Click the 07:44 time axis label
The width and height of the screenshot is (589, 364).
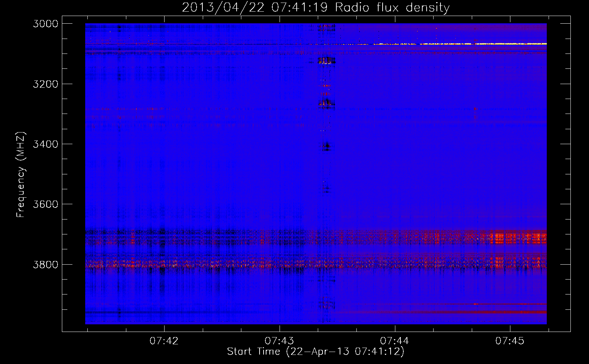(395, 341)
